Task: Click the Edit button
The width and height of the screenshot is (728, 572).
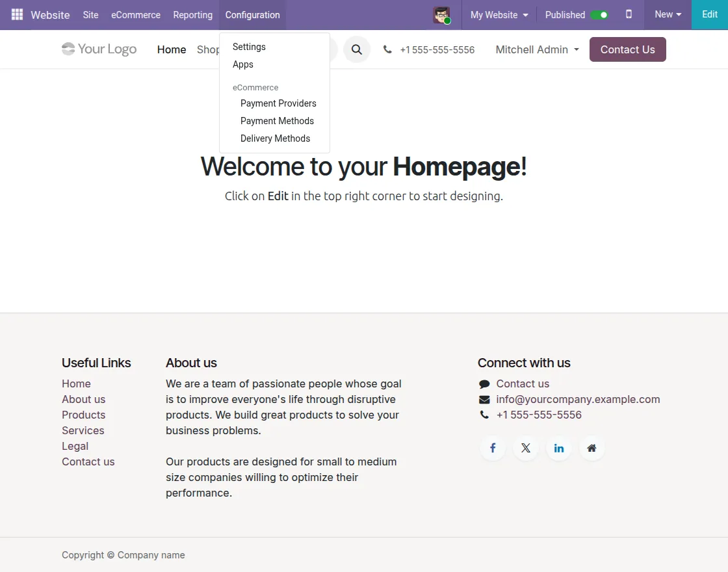Action: [x=709, y=14]
